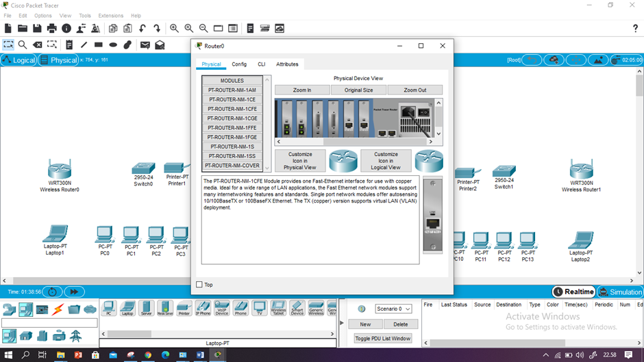644x362 pixels.
Task: Select the Connections lightning bolt category
Action: 58,309
